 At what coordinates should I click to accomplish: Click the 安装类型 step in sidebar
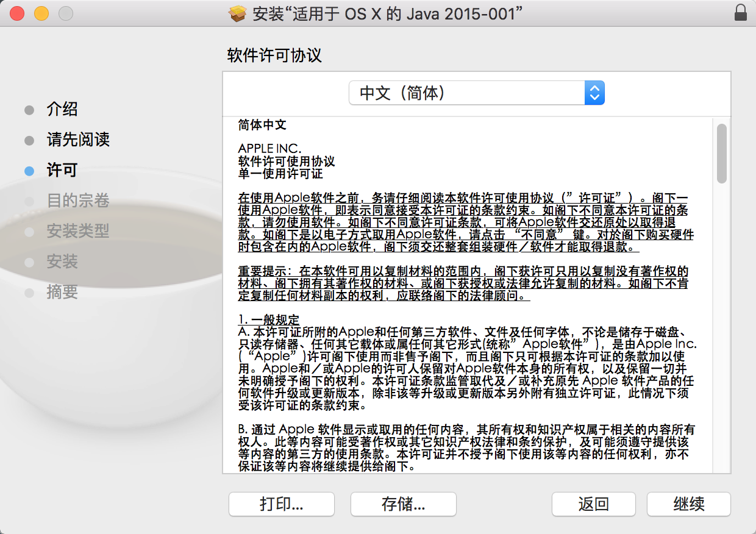point(78,232)
